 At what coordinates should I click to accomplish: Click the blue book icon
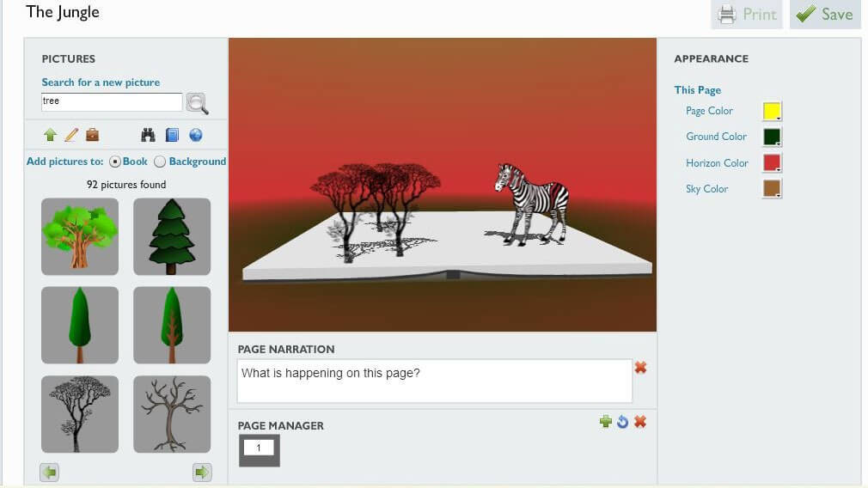click(x=172, y=135)
